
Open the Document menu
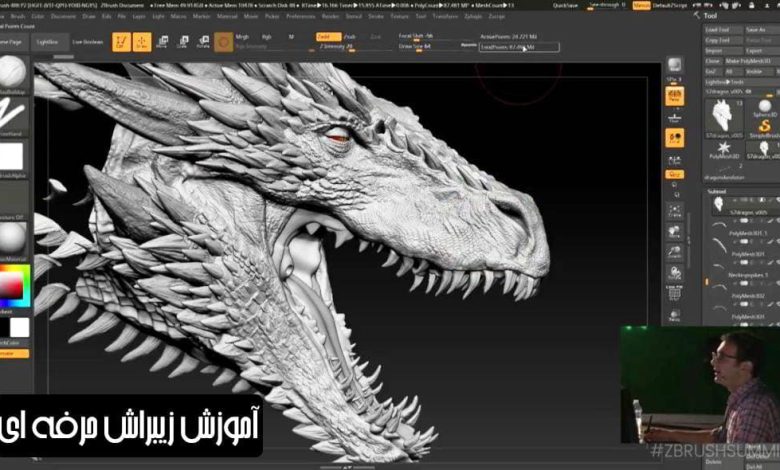pos(63,16)
